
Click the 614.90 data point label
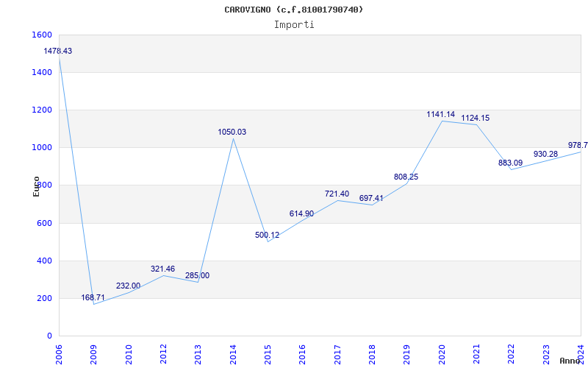pos(301,214)
